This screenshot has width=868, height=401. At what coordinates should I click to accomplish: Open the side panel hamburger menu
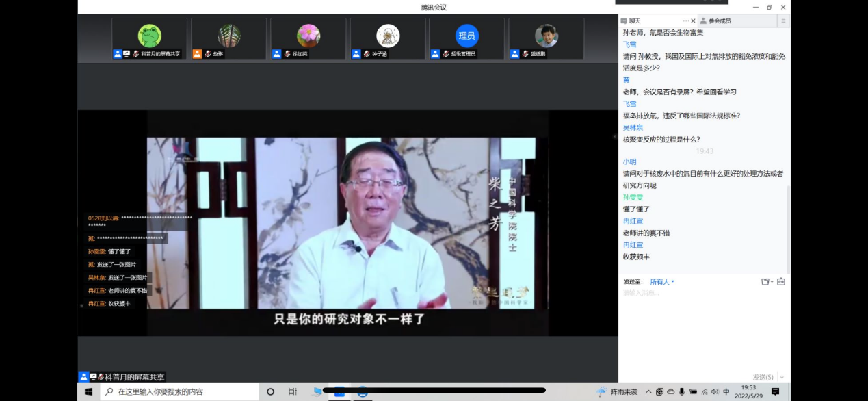tap(783, 21)
